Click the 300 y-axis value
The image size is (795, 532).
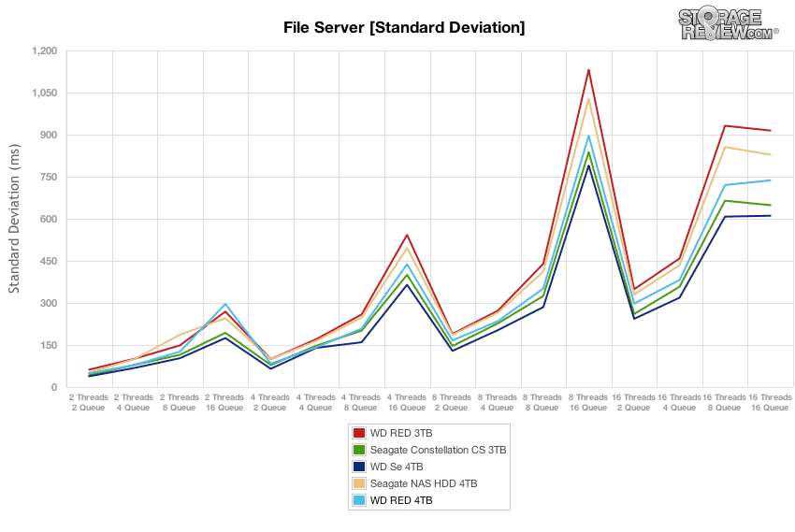50,304
